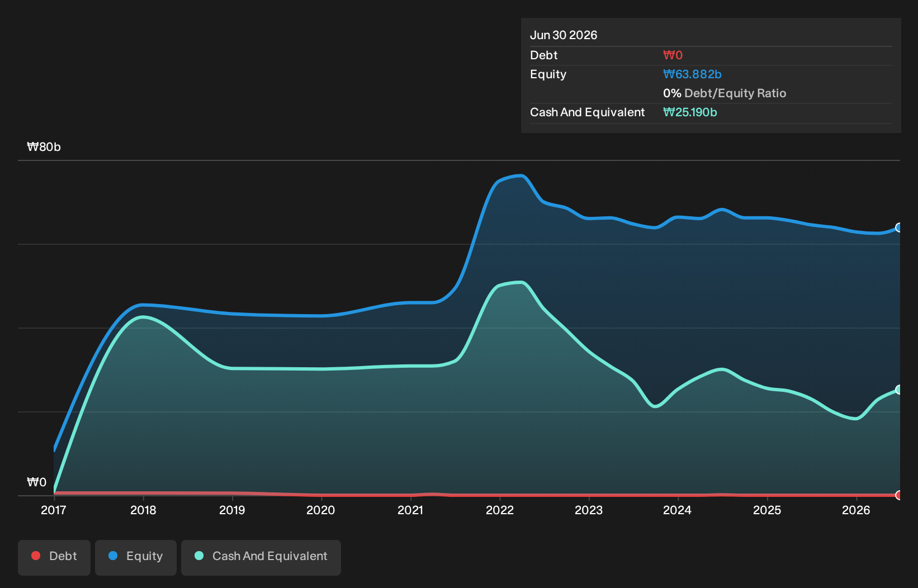Click the 0% Debt/Equity Ratio text
Screen dimensions: 918x588
click(x=725, y=93)
